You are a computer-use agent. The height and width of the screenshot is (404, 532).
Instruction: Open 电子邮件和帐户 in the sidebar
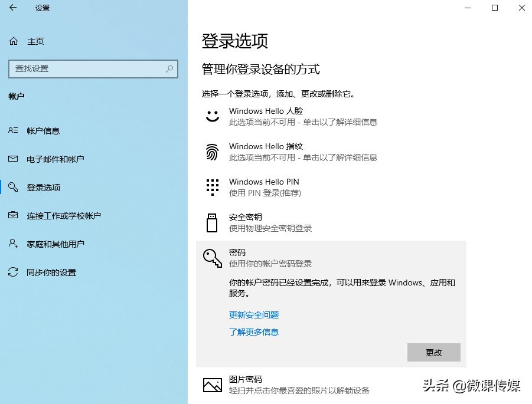tap(55, 159)
